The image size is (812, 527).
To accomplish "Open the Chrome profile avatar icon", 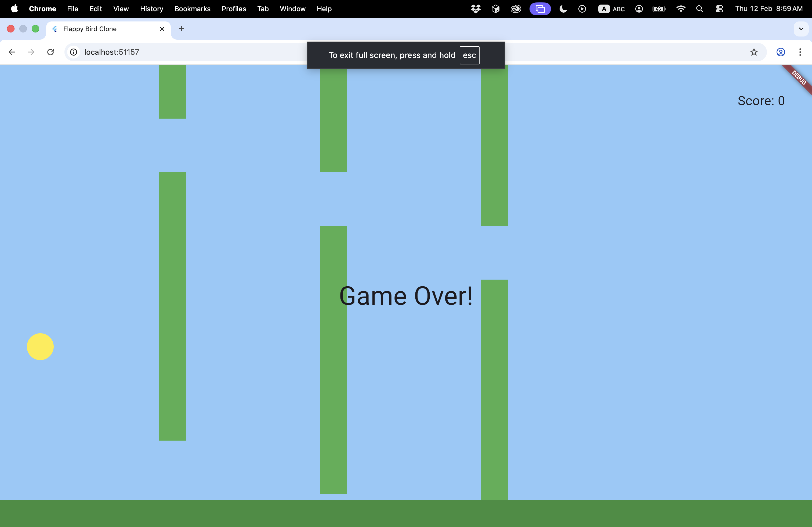I will click(x=781, y=52).
